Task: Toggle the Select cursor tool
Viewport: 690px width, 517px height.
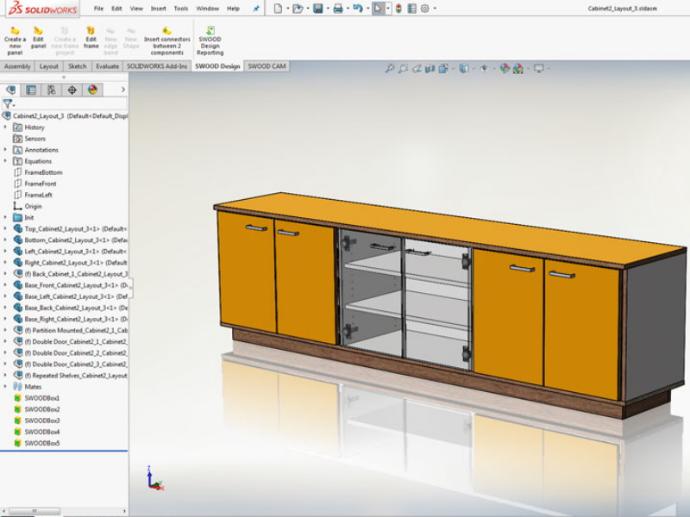Action: [x=379, y=8]
